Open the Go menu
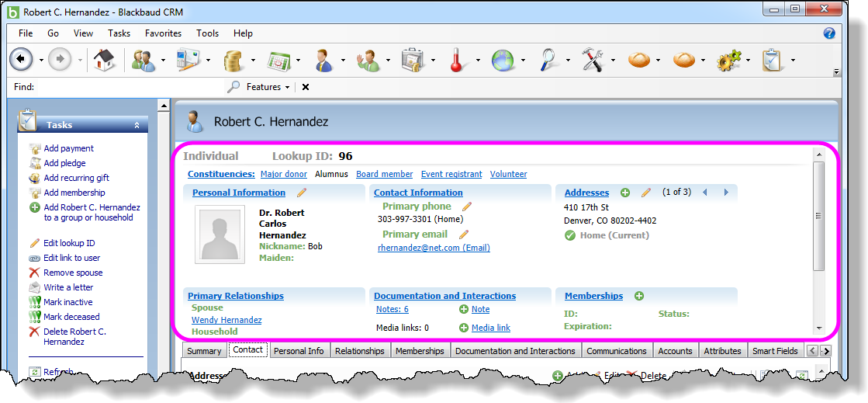 point(54,33)
